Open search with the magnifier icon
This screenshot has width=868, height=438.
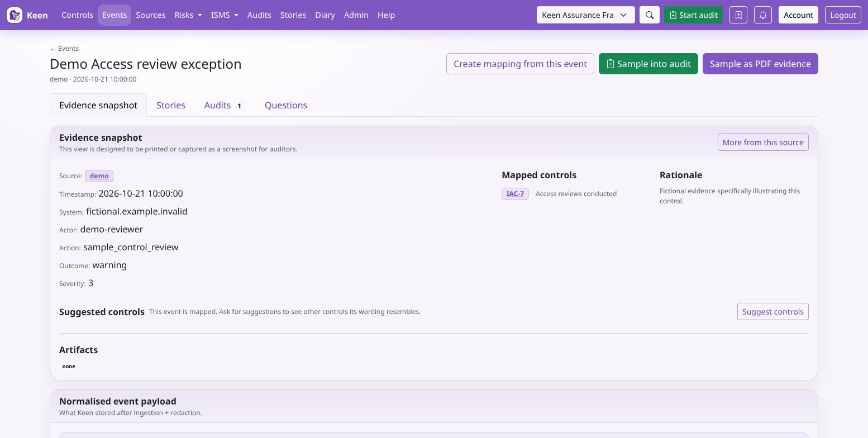650,15
